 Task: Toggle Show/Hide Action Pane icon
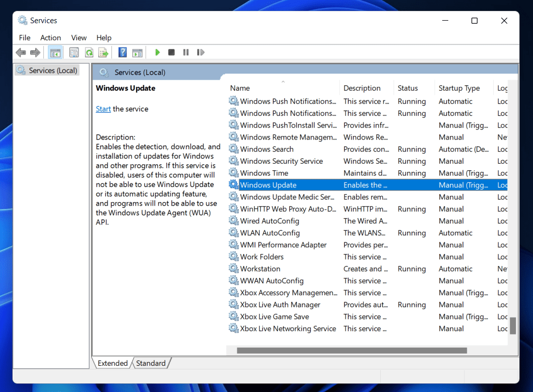[x=137, y=52]
